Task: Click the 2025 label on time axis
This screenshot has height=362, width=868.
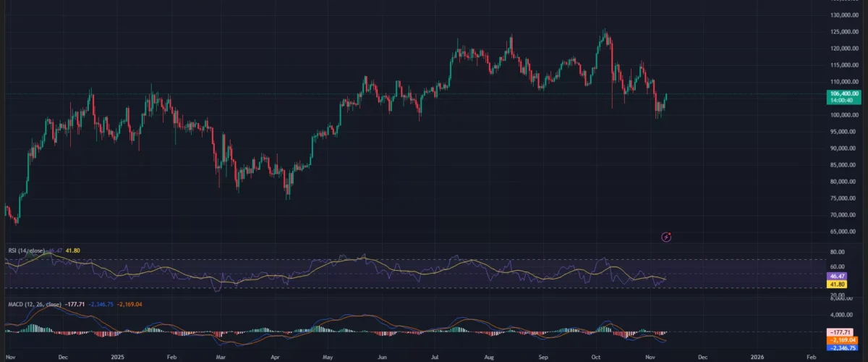Action: (116, 357)
